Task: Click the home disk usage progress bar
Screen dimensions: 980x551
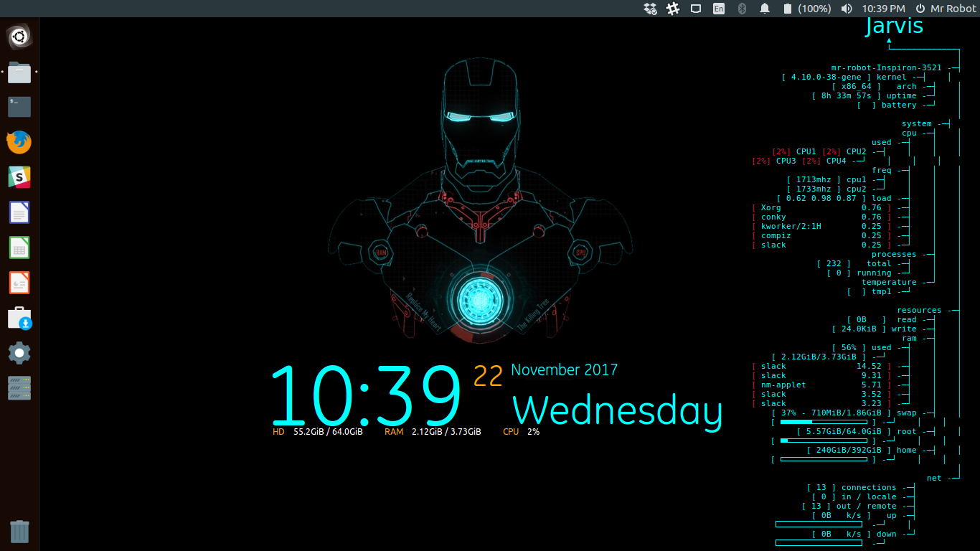Action: 824,459
